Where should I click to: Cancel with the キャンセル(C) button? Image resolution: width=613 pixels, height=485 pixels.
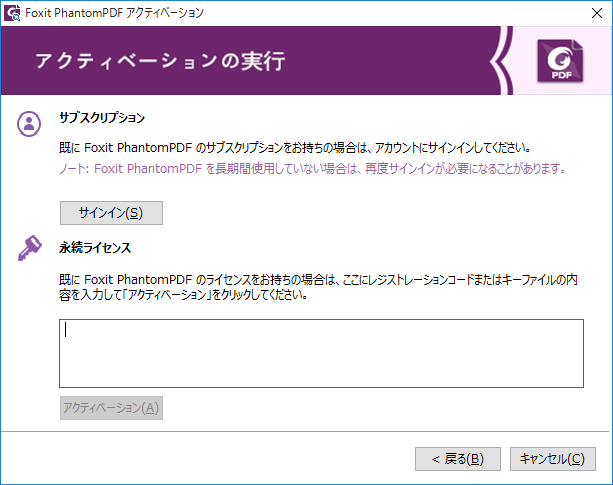pos(553,459)
